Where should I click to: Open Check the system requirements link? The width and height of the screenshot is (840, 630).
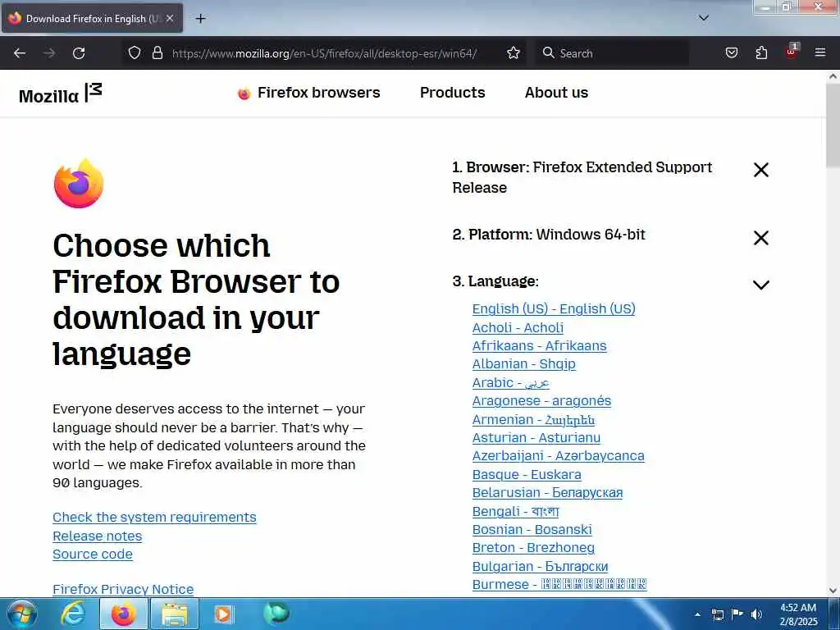[154, 517]
